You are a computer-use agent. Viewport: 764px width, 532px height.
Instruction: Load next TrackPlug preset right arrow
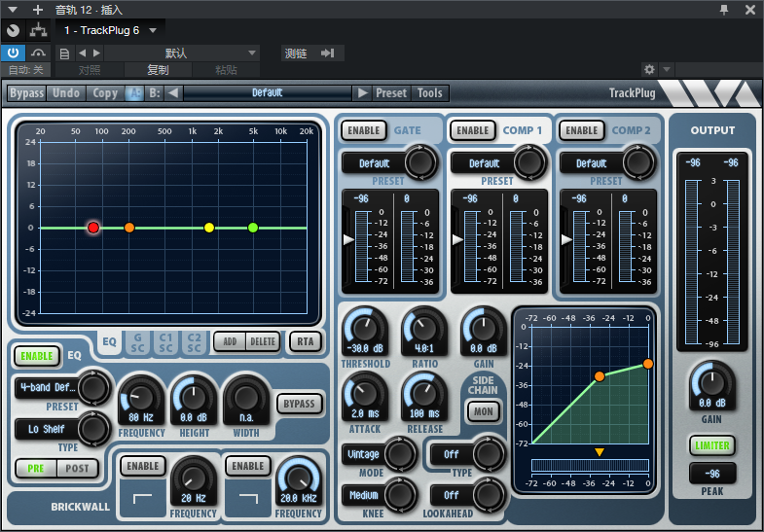tap(361, 93)
